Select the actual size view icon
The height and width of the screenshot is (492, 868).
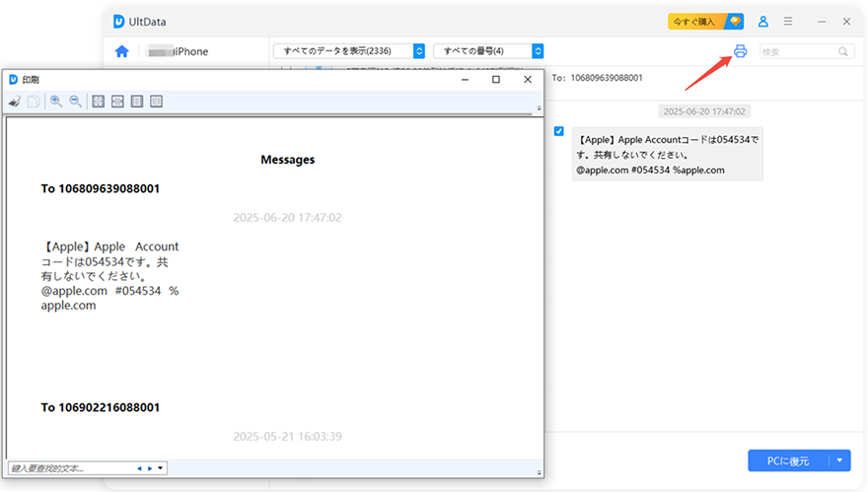[98, 102]
